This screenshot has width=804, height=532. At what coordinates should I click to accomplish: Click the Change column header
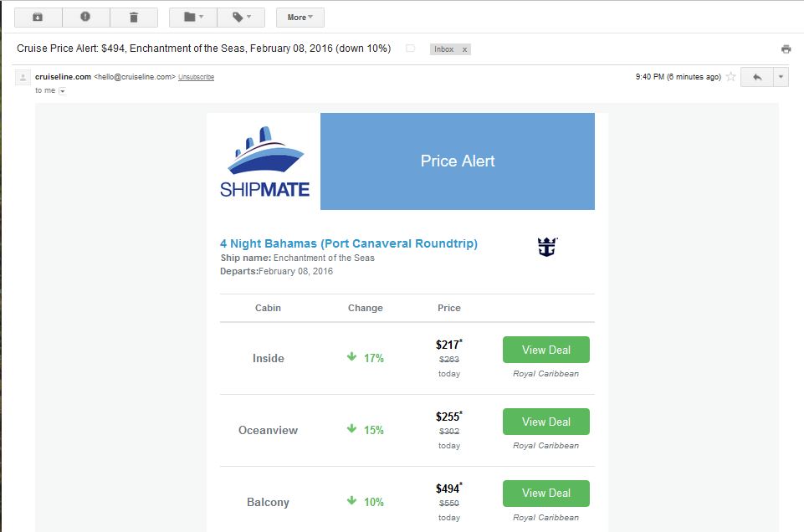(x=366, y=308)
